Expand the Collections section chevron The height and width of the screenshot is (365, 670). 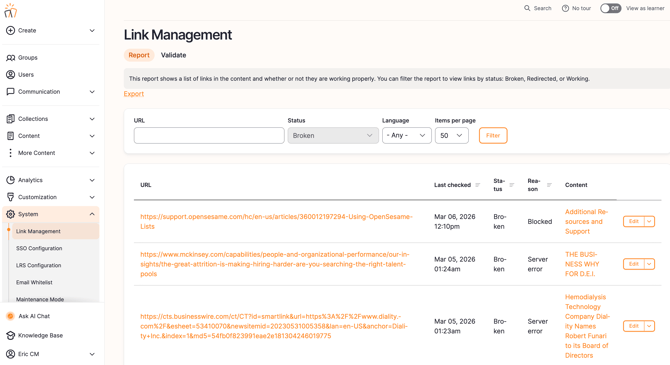(92, 119)
